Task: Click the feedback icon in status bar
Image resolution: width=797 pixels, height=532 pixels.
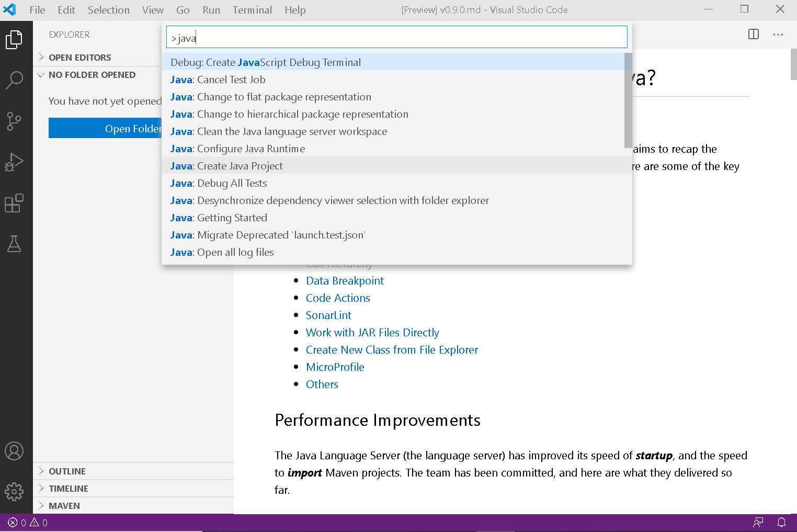Action: coord(758,523)
